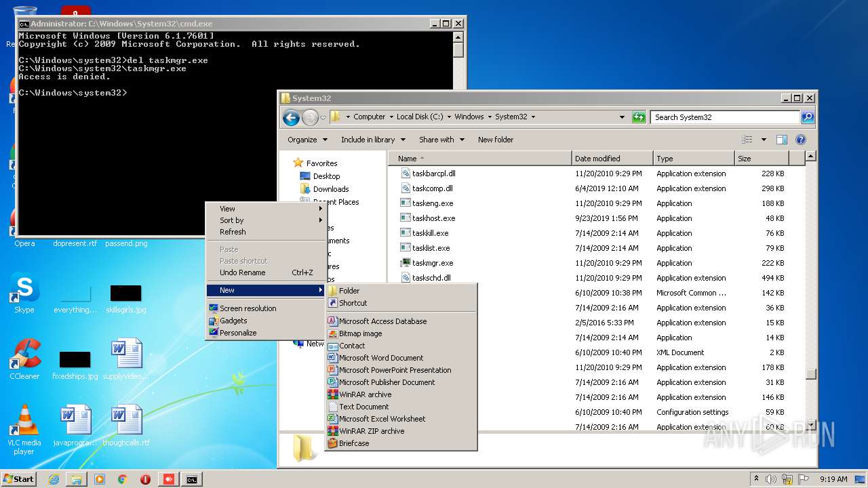The height and width of the screenshot is (488, 868).
Task: Select the taskmgr.exe file icon
Action: [406, 263]
